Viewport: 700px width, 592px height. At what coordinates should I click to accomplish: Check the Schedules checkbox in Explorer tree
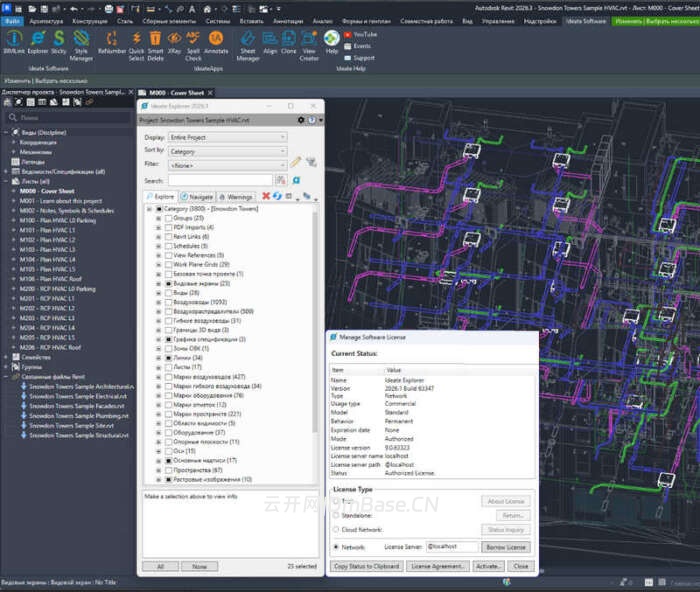168,246
